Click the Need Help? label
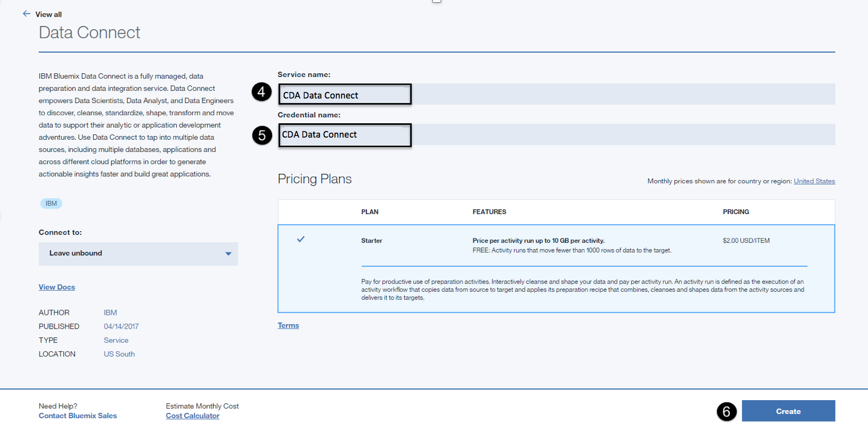The image size is (868, 426). (x=58, y=406)
